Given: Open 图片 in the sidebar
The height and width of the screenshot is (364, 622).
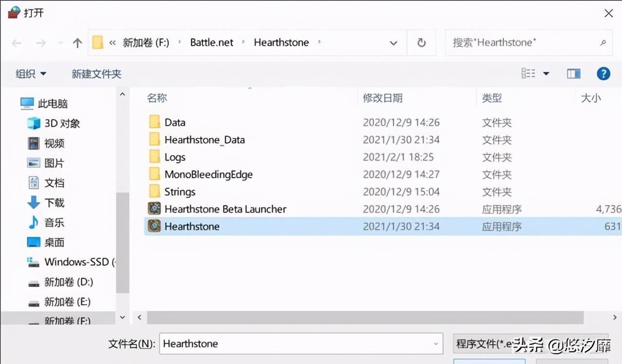Looking at the screenshot, I should coord(46,163).
